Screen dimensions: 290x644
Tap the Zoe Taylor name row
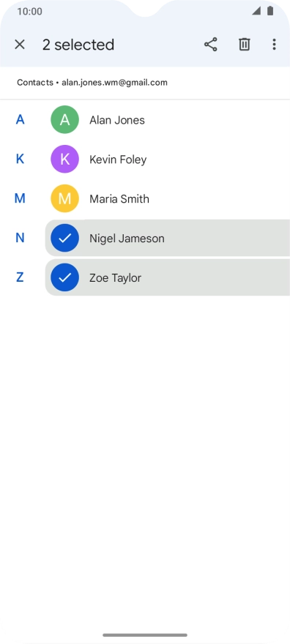(x=168, y=277)
